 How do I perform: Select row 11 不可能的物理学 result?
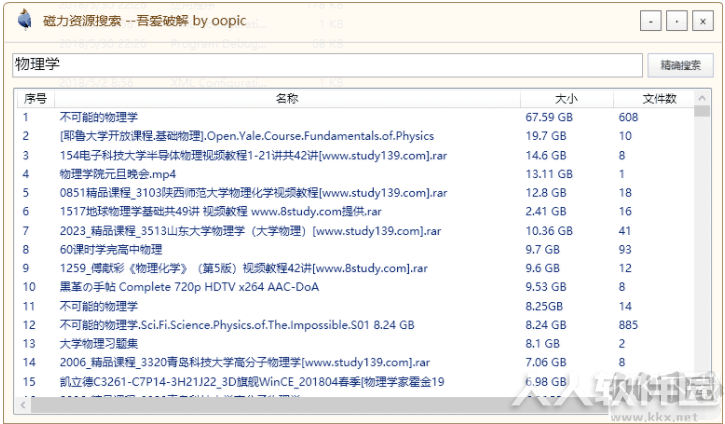click(x=98, y=306)
